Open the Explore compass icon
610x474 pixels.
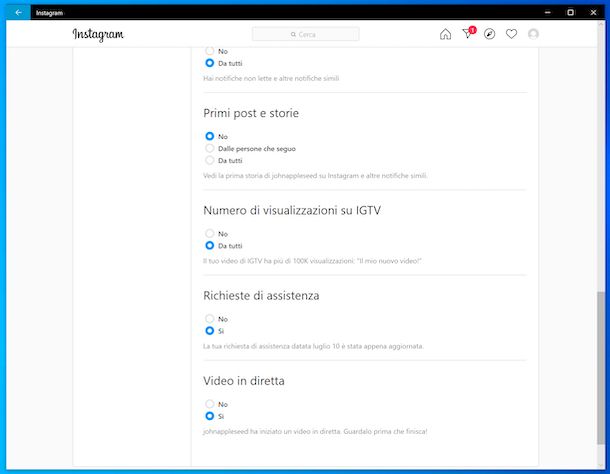coord(489,34)
